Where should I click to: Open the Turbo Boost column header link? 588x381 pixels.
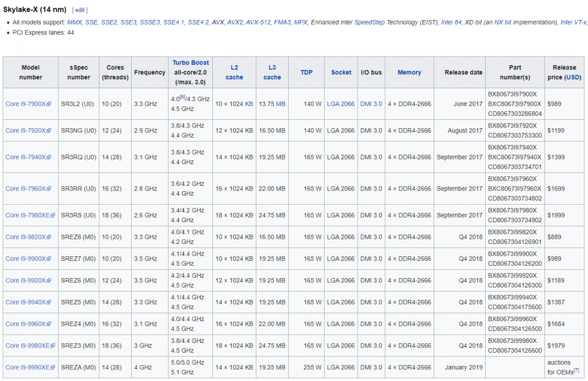[191, 63]
